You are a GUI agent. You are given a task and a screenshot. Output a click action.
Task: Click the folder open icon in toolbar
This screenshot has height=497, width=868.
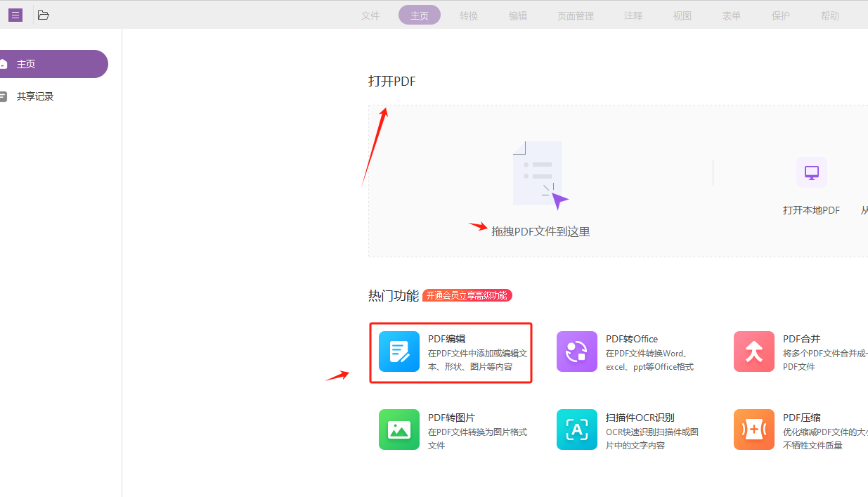point(43,15)
